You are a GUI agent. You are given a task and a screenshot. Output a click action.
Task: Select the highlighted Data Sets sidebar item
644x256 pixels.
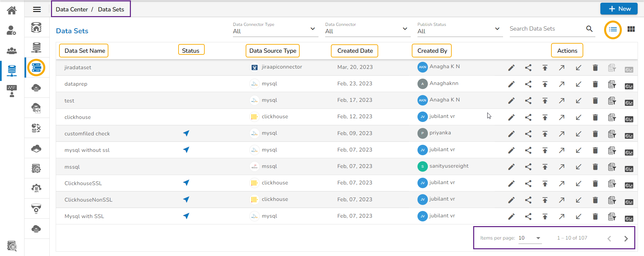click(x=37, y=68)
